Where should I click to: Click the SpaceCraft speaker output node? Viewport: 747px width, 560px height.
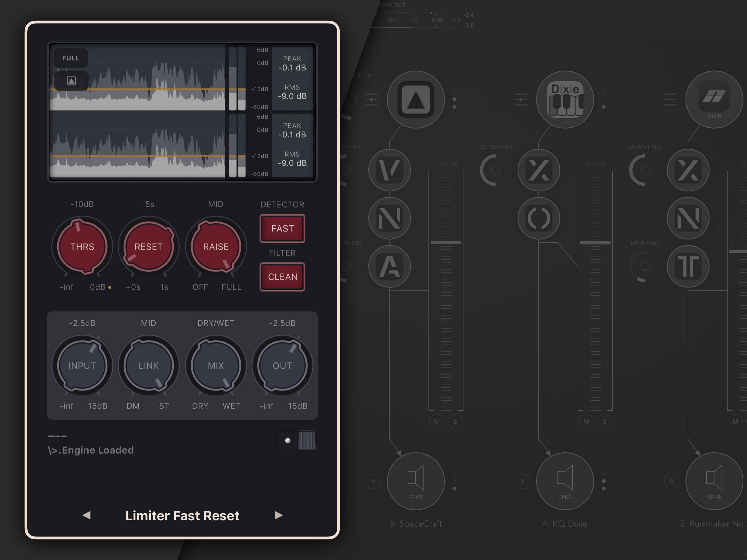[415, 481]
